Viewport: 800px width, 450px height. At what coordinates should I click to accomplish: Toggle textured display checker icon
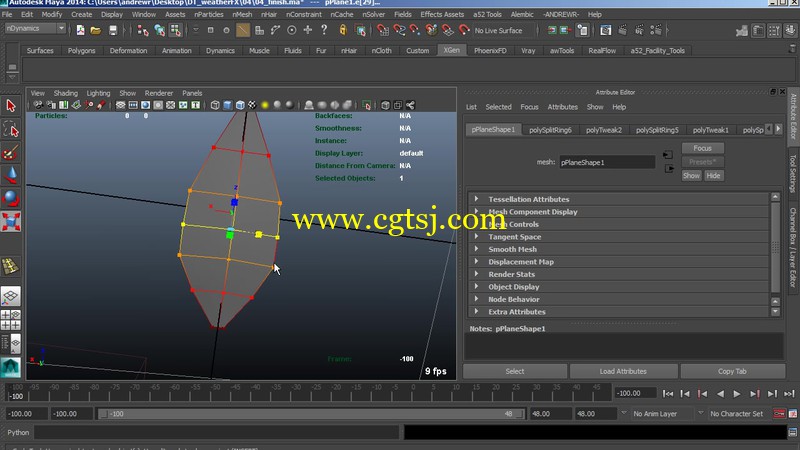coord(252,105)
